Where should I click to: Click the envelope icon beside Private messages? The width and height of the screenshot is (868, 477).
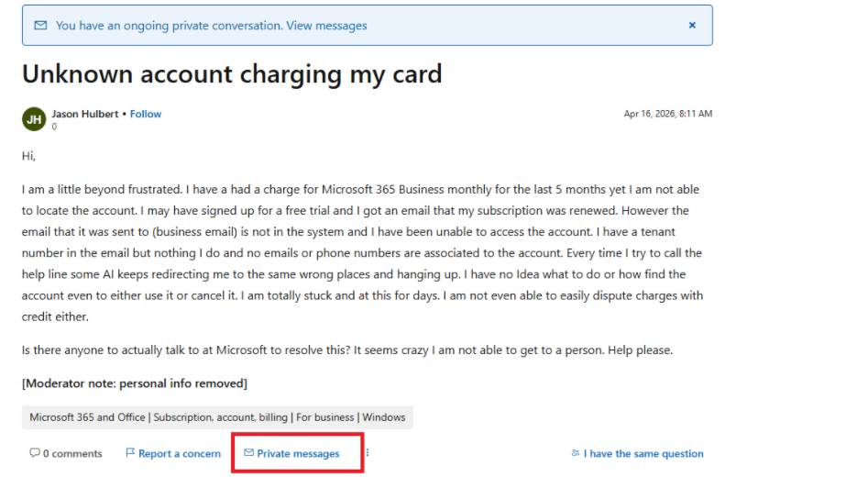click(x=249, y=453)
